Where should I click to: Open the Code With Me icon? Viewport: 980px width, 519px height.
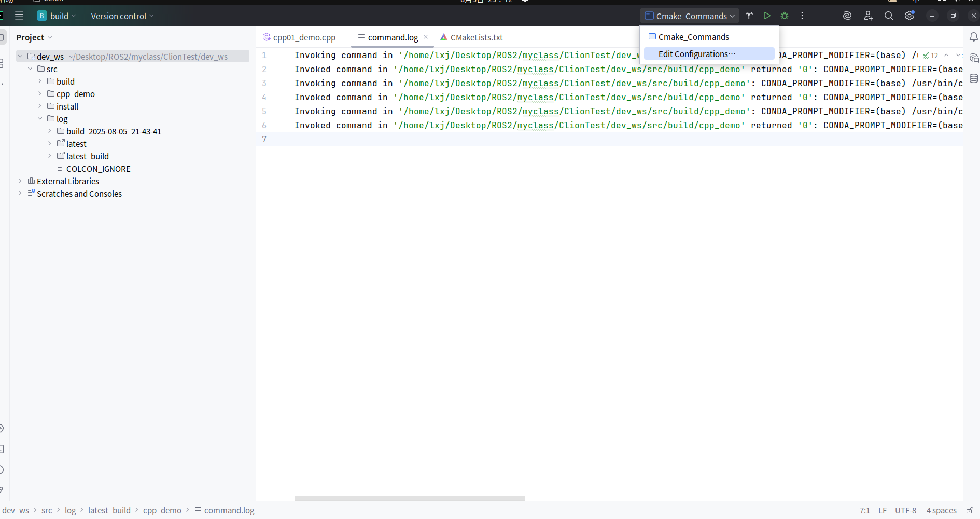click(869, 16)
